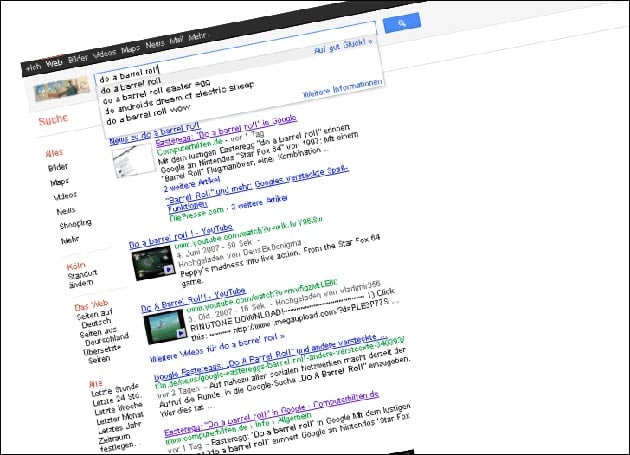Play the first YouTube video thumbnail
Screen dimensions: 630x455
(x=154, y=263)
